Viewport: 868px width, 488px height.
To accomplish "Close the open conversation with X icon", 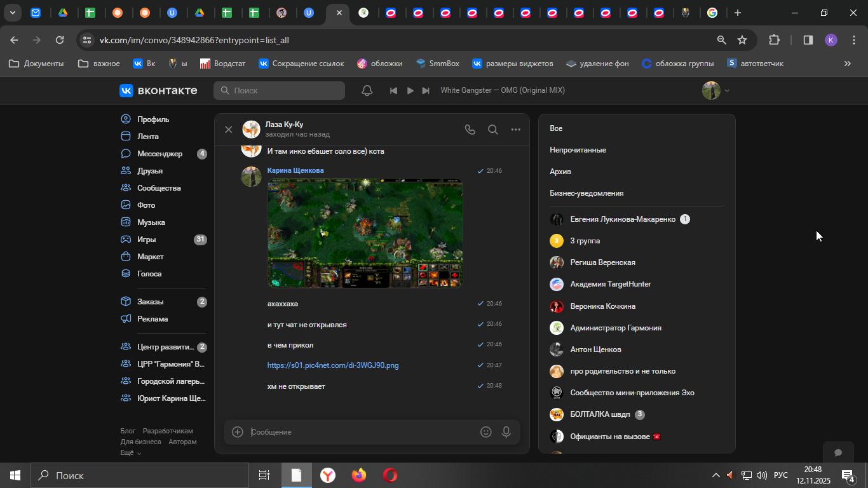I will (229, 130).
